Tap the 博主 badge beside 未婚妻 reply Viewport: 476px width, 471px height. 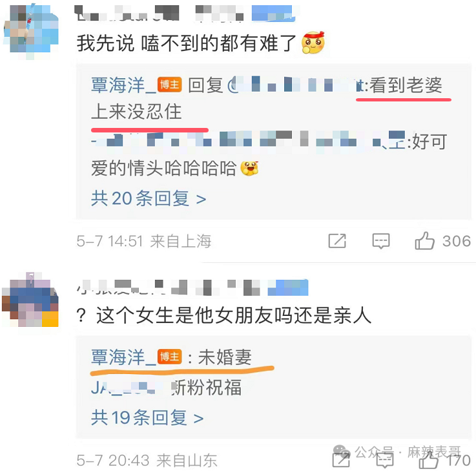[x=170, y=357]
